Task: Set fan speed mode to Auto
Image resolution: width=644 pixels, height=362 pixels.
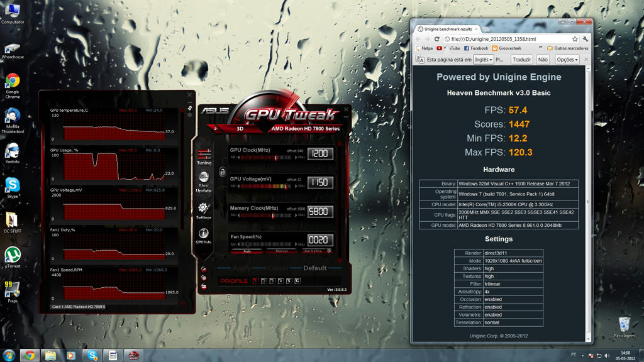Action: (247, 251)
